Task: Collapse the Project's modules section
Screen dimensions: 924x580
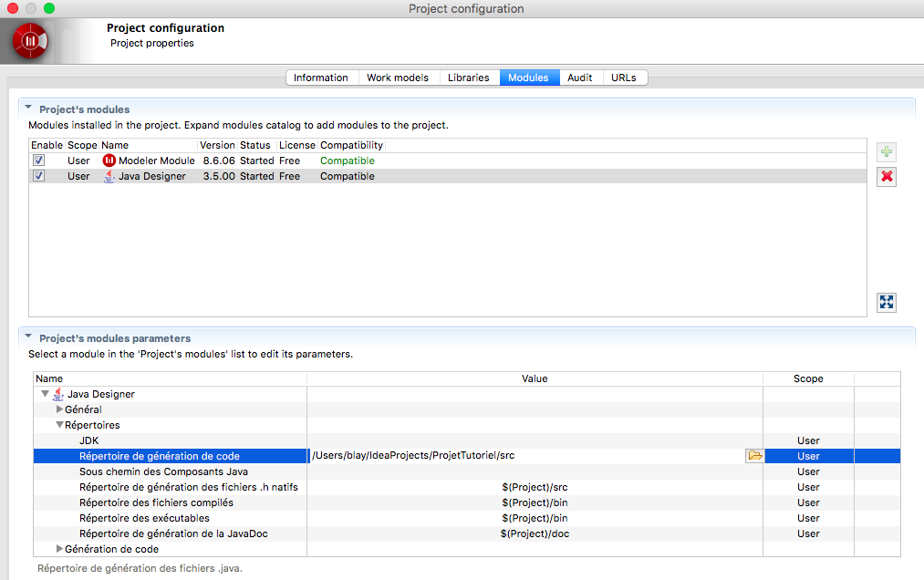Action: [x=28, y=109]
